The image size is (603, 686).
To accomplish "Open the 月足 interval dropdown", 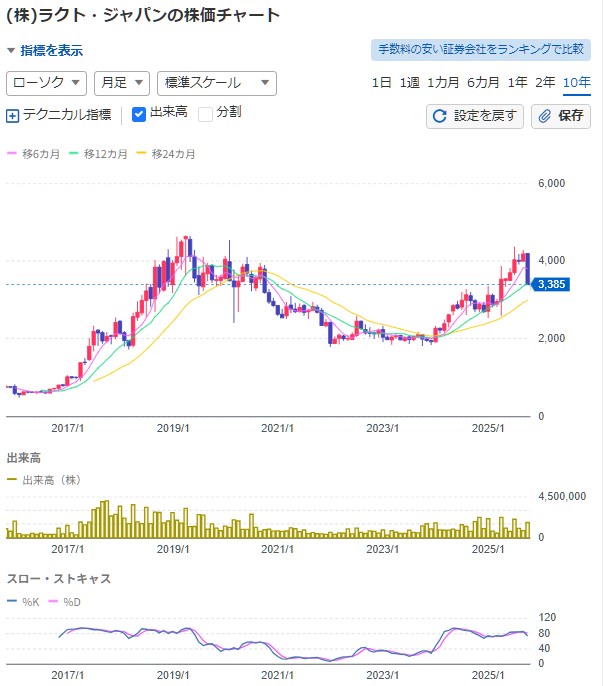I will 122,83.
